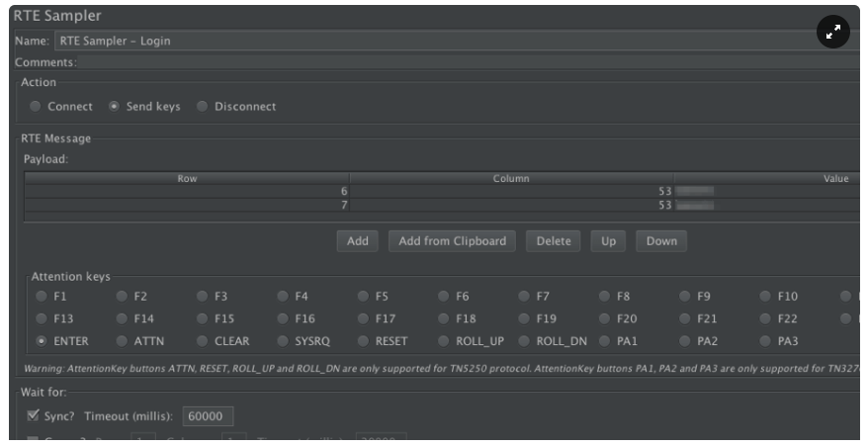Toggle the Sync wait checkbox
The width and height of the screenshot is (868, 447).
coord(34,416)
